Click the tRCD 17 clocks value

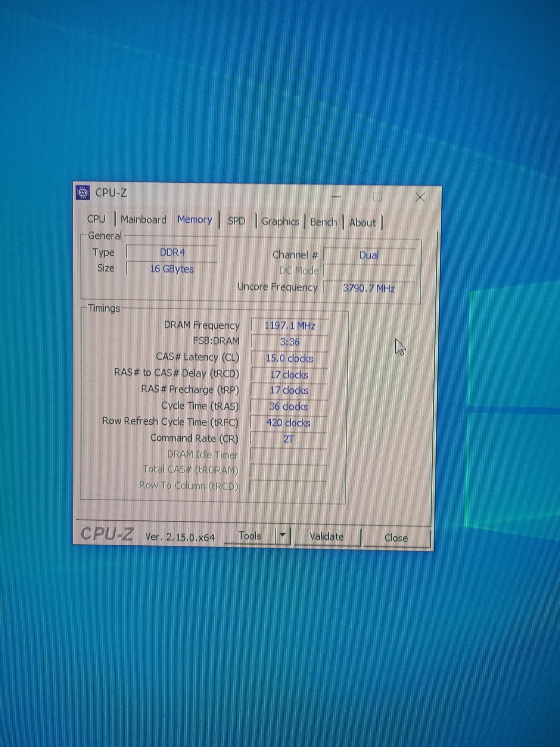(289, 375)
